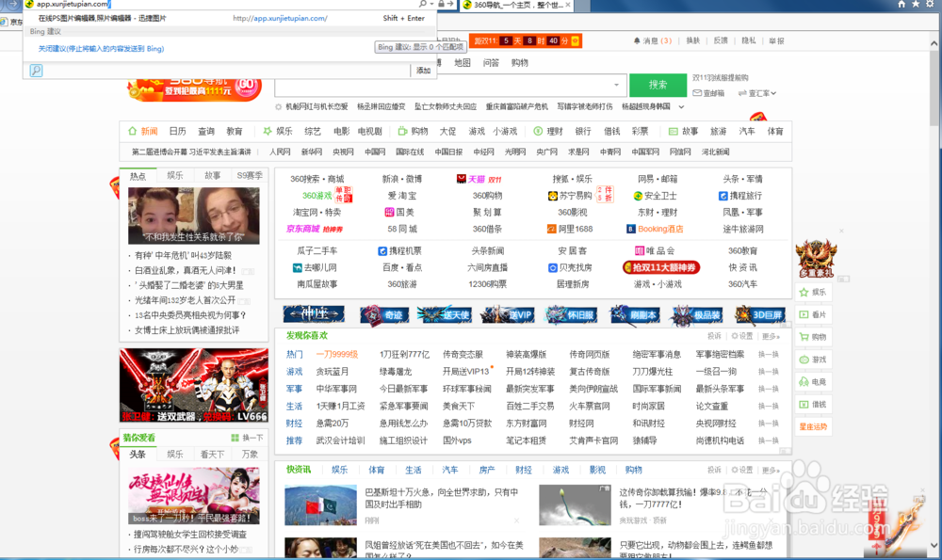This screenshot has width=942, height=560.
Task: Click the 人民网 news link
Action: [x=280, y=152]
